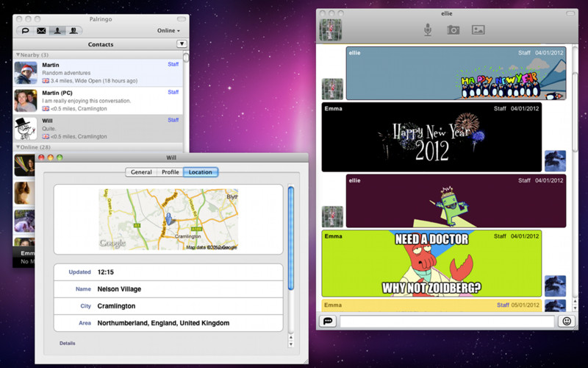Image resolution: width=588 pixels, height=368 pixels.
Task: Click UK flag icon under Martin's Random adventures
Action: [46, 81]
